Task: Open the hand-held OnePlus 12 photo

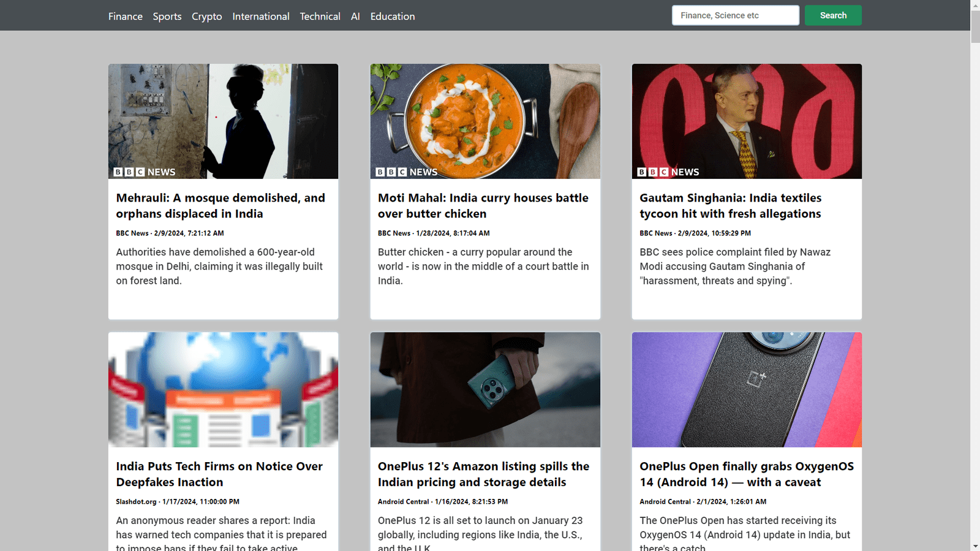Action: [485, 390]
